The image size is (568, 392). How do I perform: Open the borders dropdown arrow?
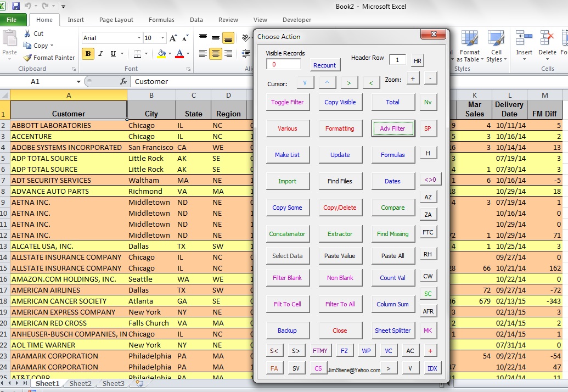click(x=147, y=54)
